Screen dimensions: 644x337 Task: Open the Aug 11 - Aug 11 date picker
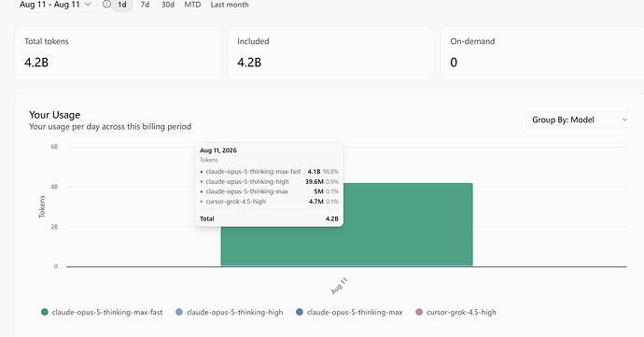click(x=56, y=5)
